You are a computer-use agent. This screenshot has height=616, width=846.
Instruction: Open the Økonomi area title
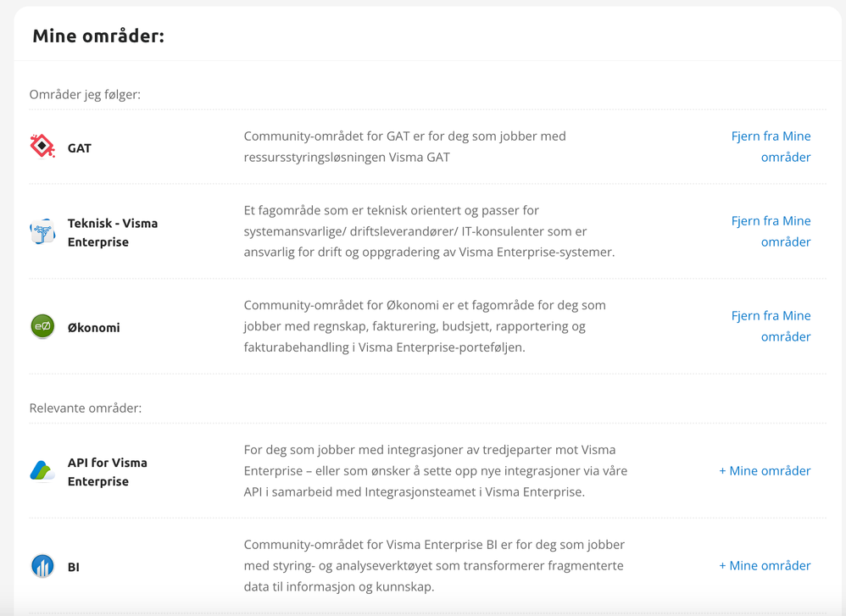[94, 327]
